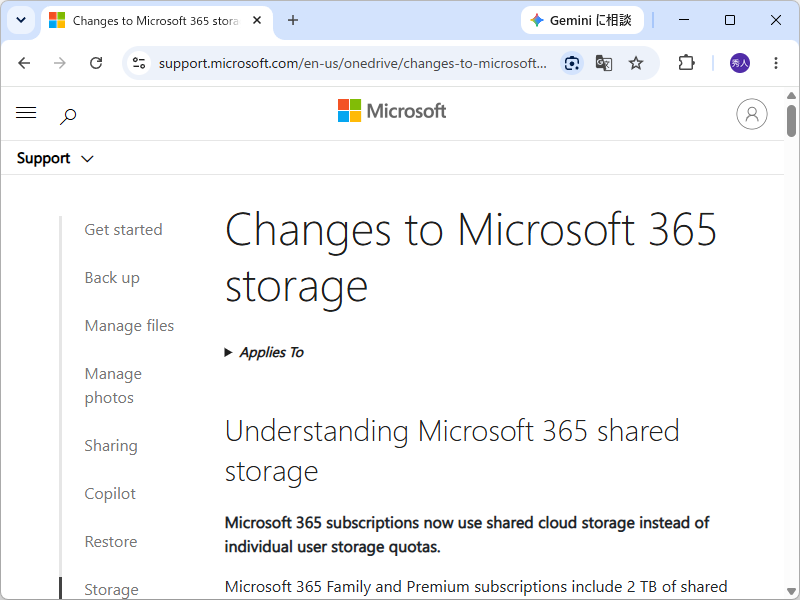Click the address bar URL field

[x=353, y=63]
